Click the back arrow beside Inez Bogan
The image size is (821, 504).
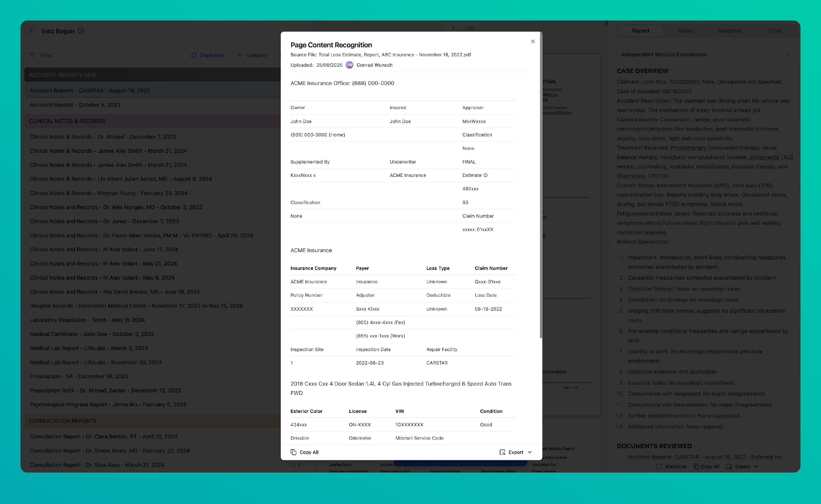(x=31, y=31)
